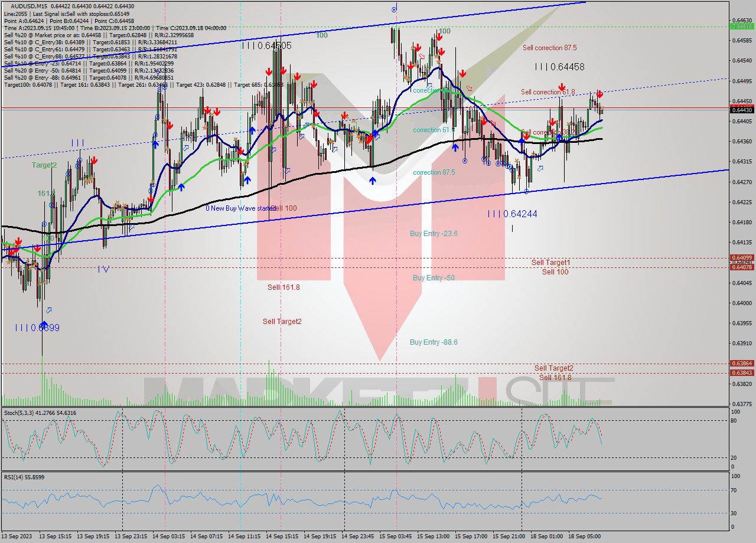Click the 'Buy Entry -50' label

pyautogui.click(x=434, y=277)
